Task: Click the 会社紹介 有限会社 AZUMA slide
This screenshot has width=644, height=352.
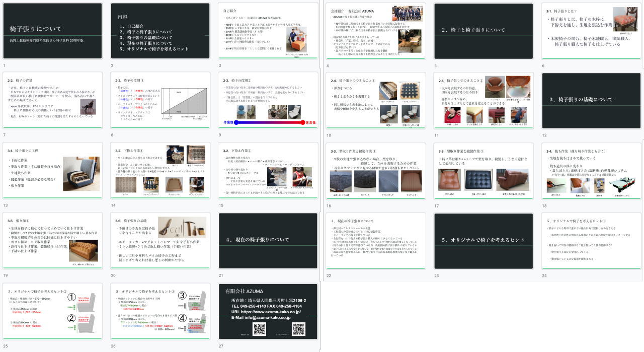Action: coord(376,31)
